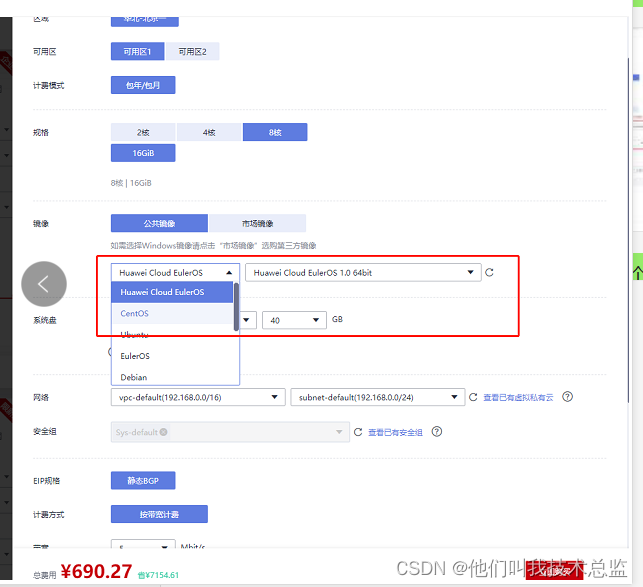Screen dimensions: 643x587
Task: Refresh the image version list
Action: point(489,272)
